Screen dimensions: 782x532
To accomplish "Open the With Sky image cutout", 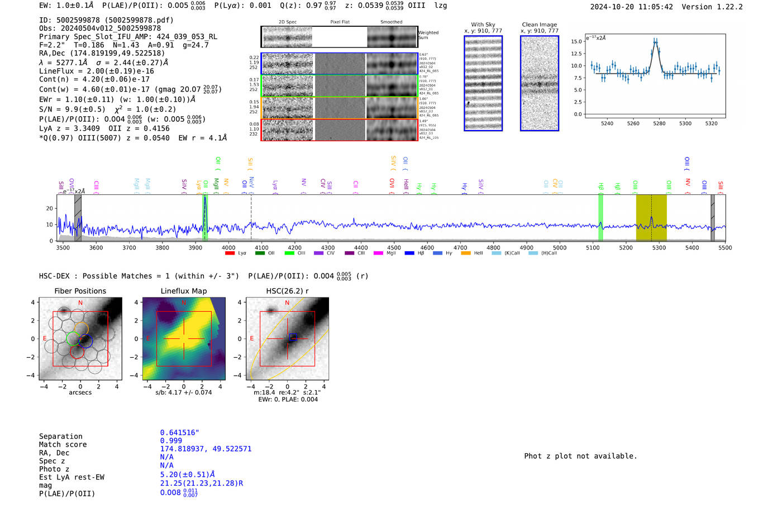I will (483, 83).
